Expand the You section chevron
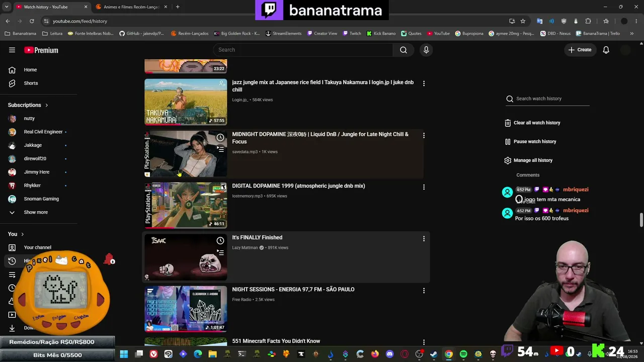The width and height of the screenshot is (644, 362). click(x=22, y=234)
